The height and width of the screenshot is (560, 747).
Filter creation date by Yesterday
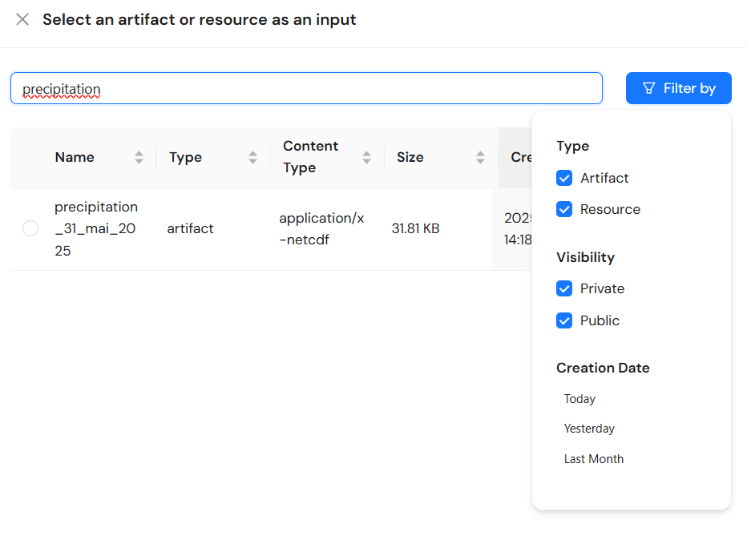click(589, 429)
